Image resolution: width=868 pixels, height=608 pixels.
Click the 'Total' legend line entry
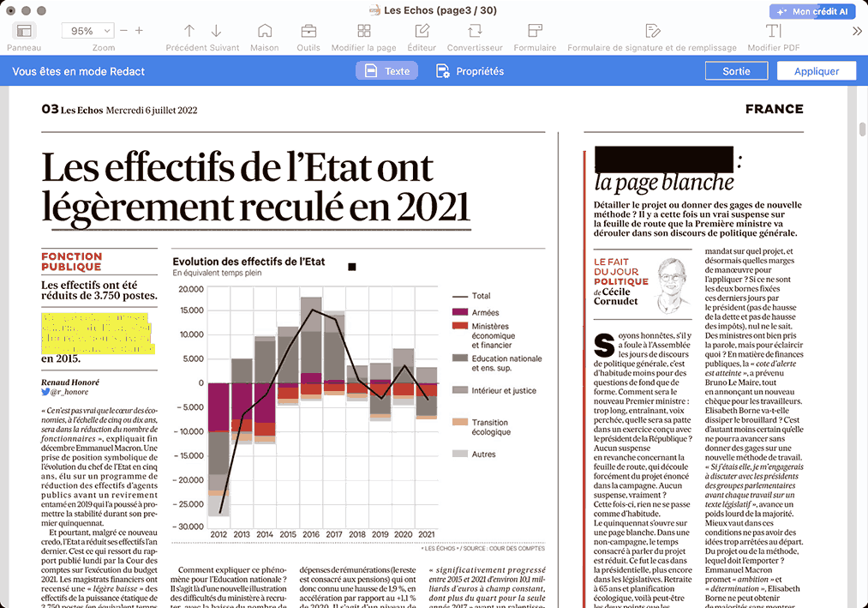tap(471, 296)
